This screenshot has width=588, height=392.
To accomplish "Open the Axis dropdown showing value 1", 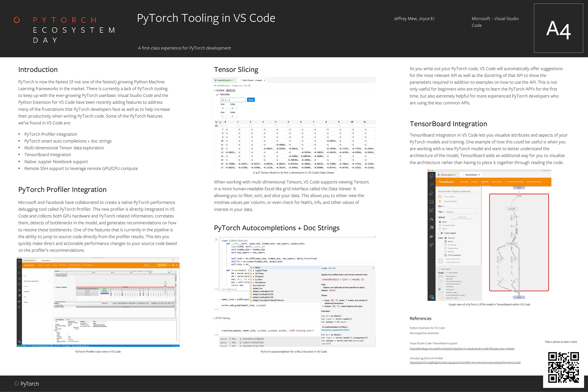I will point(224,117).
